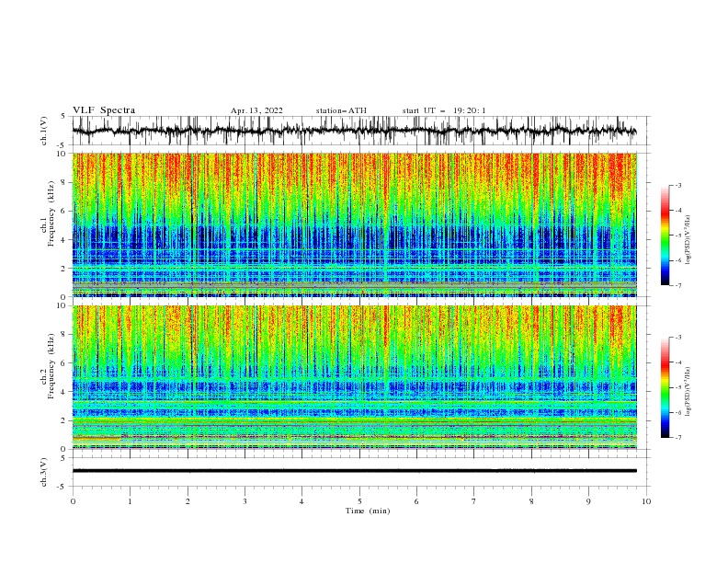
Task: Click the "6" kHz tick on ch.2 axis
Action: pyautogui.click(x=64, y=363)
